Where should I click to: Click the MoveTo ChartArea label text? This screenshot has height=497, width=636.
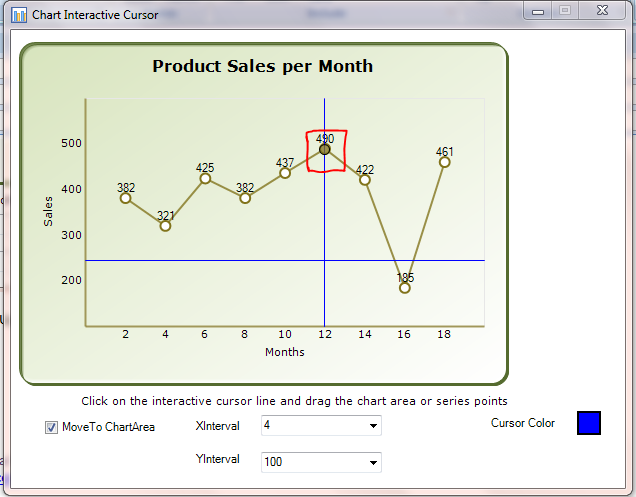click(108, 427)
